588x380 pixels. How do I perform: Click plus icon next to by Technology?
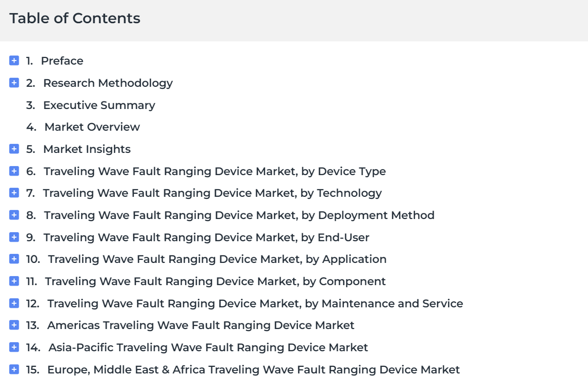(x=14, y=193)
